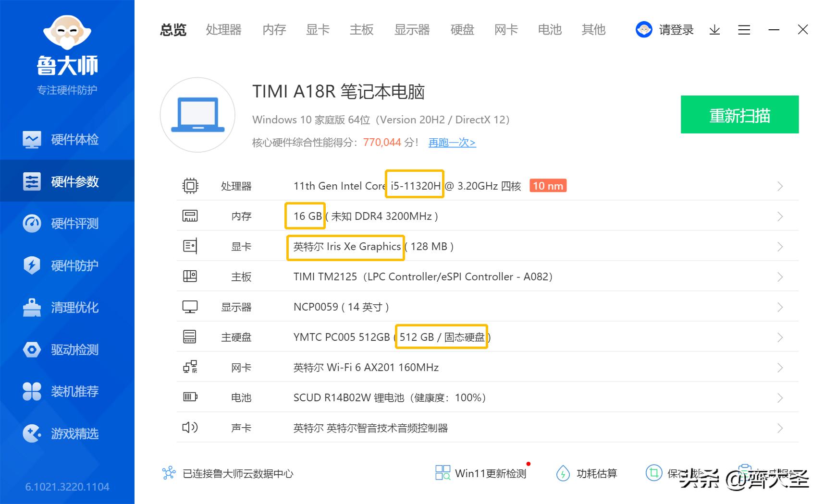Open 硬件防护 panel
The image size is (824, 504).
pyautogui.click(x=67, y=265)
